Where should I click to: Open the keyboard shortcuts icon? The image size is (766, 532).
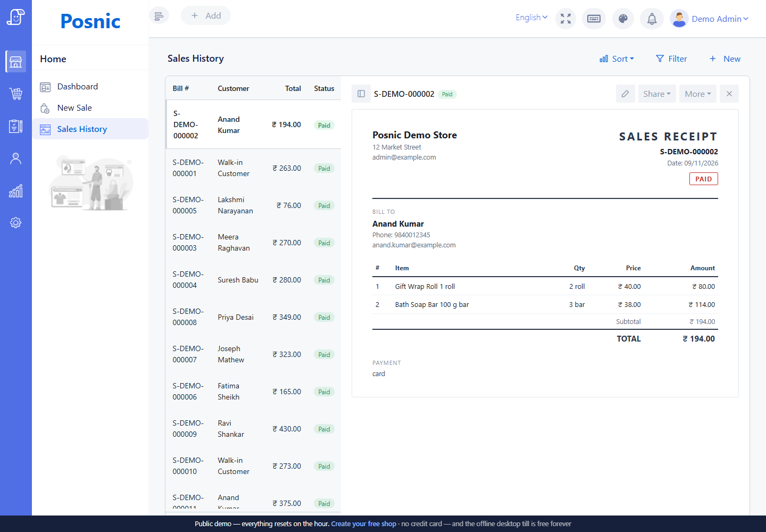coord(594,19)
